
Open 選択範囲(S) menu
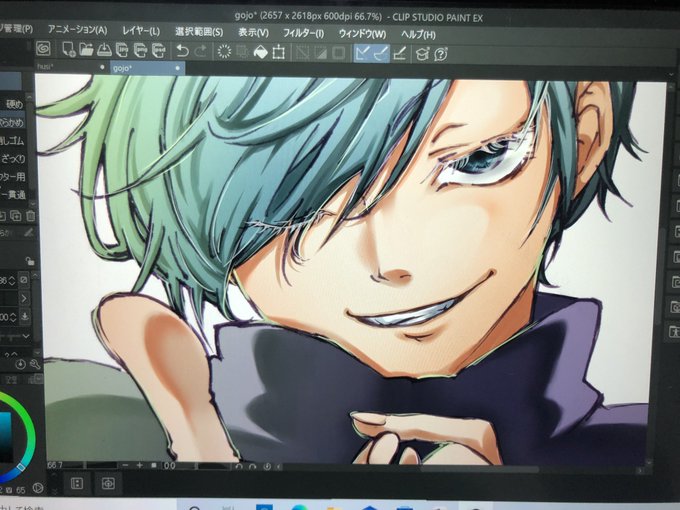click(199, 32)
